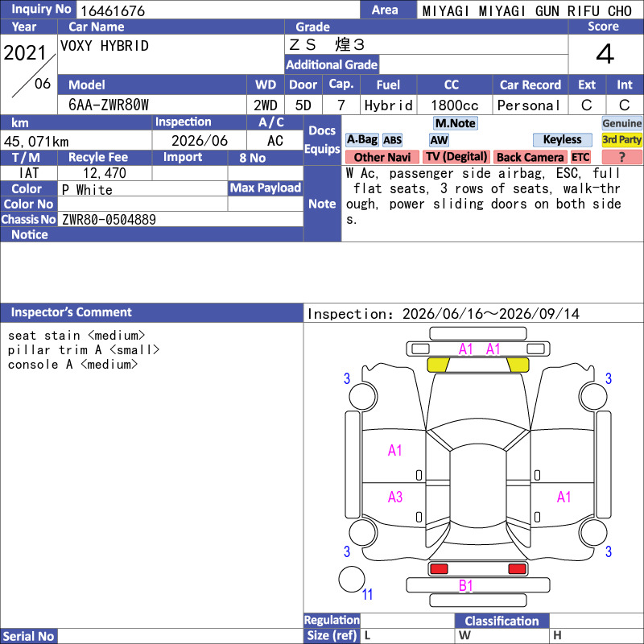Click the yellow left headlight on diagram
This screenshot has height=644, width=644.
[x=438, y=365]
